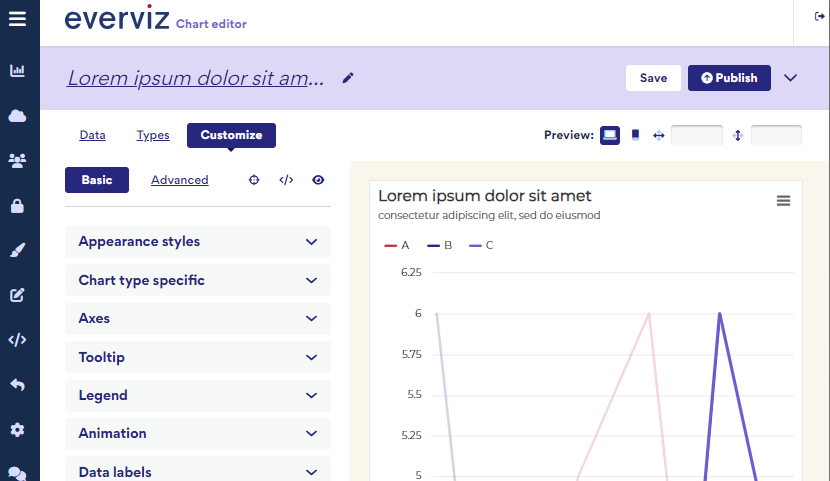
Task: Expand the Axes section
Action: [x=198, y=319]
